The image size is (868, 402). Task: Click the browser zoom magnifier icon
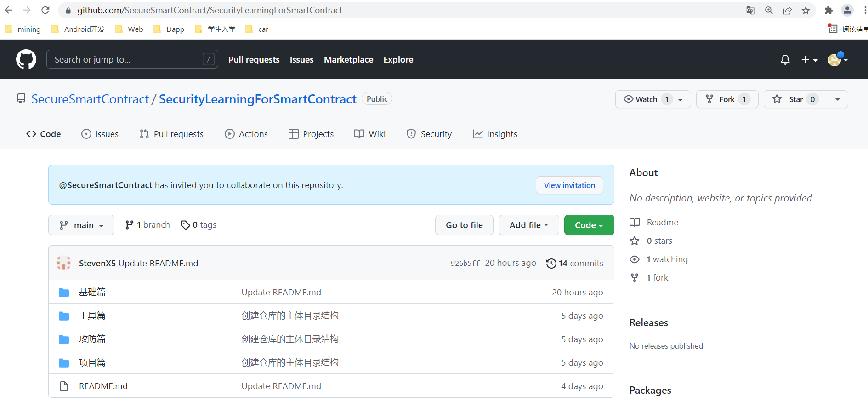[x=769, y=10]
